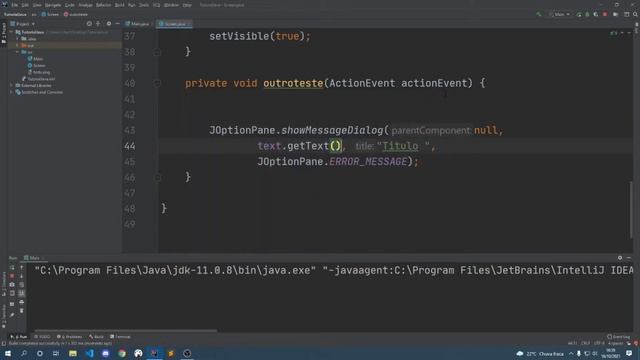The height and width of the screenshot is (360, 640).
Task: Select the png image file in src
Action: tap(39, 72)
